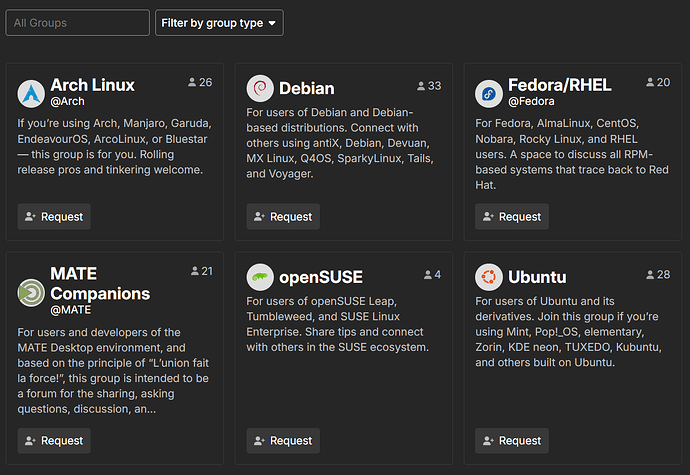This screenshot has height=475, width=690.
Task: Click the Arch Linux group description text
Action: pos(114,147)
